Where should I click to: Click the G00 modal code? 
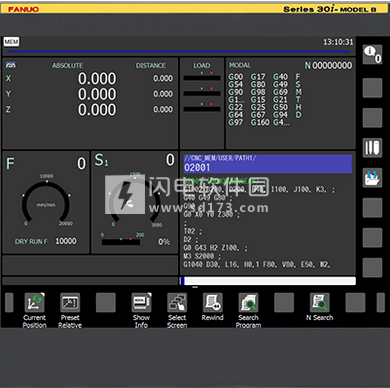pyautogui.click(x=236, y=77)
